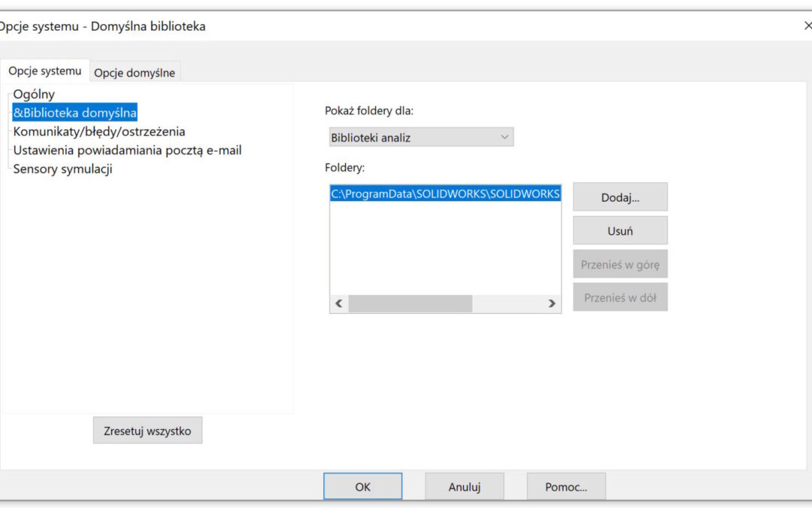Switch to the Opcje systemu tab

pyautogui.click(x=44, y=71)
